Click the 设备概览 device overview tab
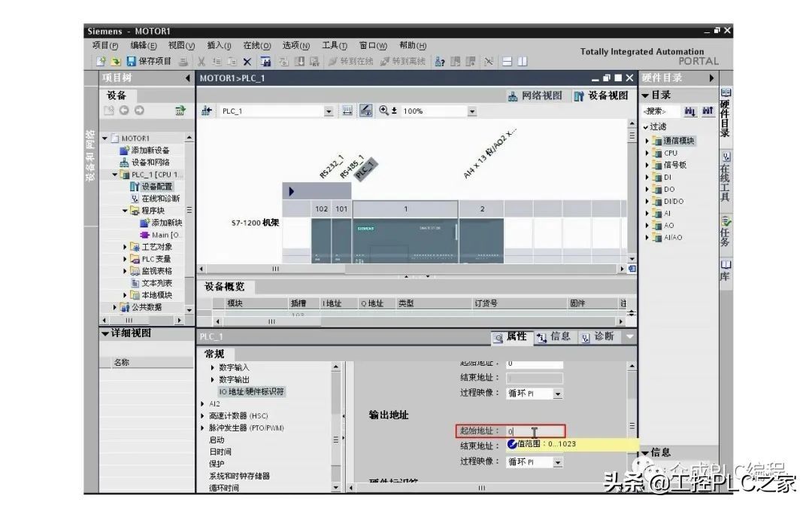This screenshot has height=508, width=812. tap(224, 287)
